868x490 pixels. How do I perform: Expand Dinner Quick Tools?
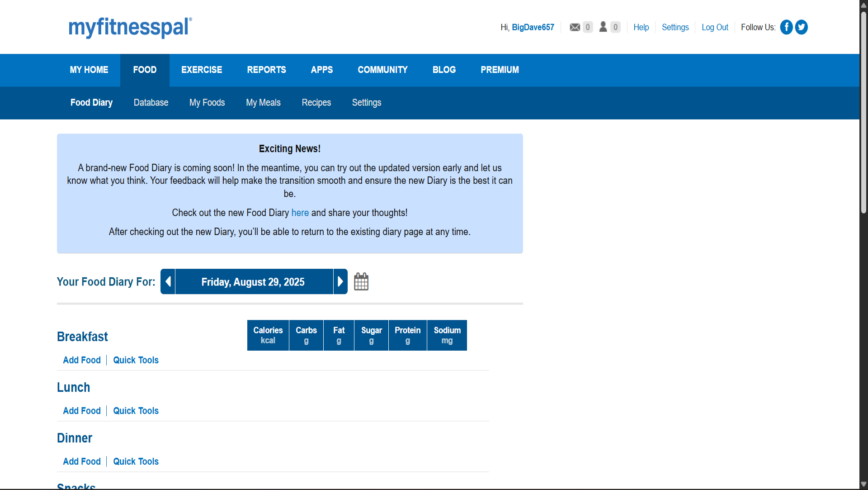tap(136, 461)
